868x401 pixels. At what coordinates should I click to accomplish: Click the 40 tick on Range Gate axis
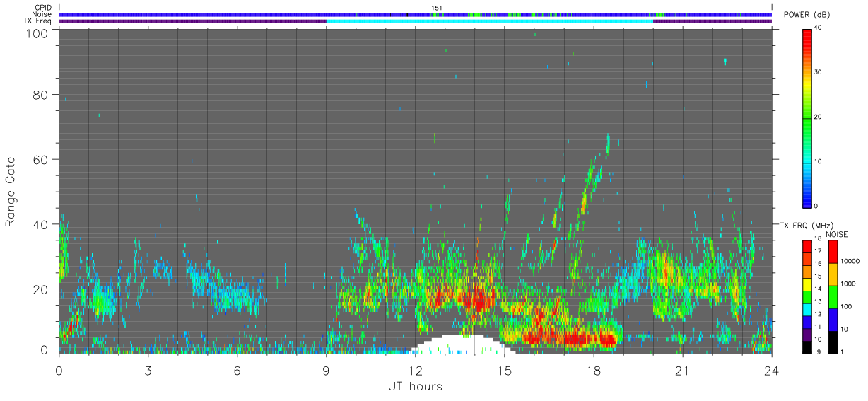[x=40, y=224]
